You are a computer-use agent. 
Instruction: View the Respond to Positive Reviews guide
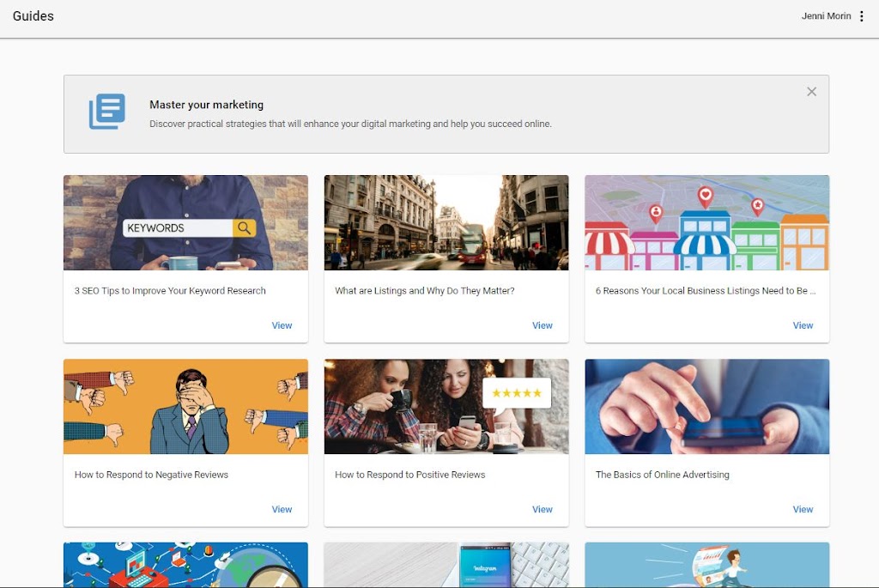point(543,509)
